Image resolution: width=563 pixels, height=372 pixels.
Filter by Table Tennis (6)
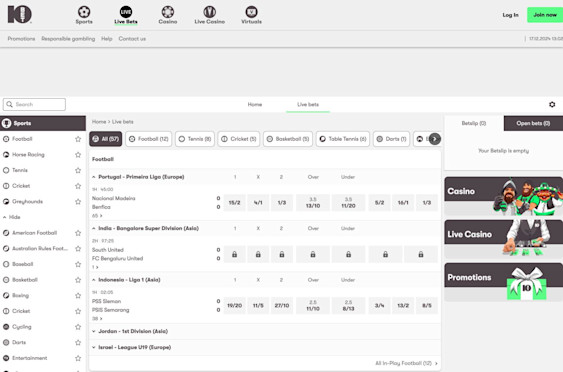[x=343, y=139]
